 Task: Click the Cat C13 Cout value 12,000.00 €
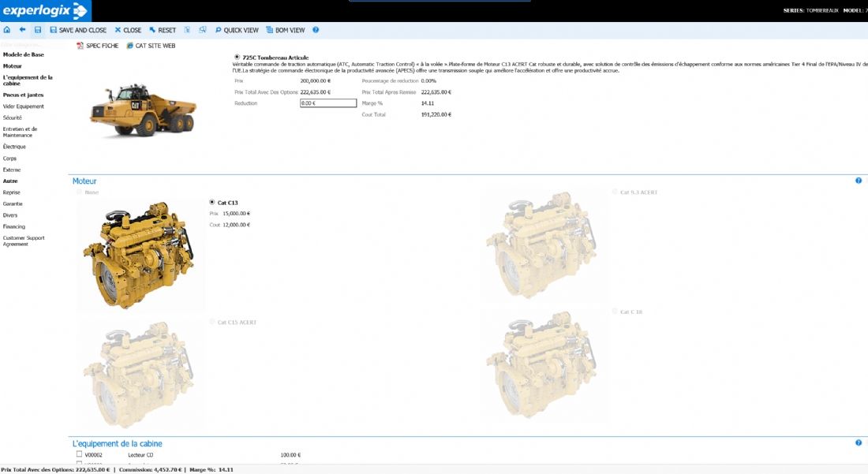click(x=237, y=225)
